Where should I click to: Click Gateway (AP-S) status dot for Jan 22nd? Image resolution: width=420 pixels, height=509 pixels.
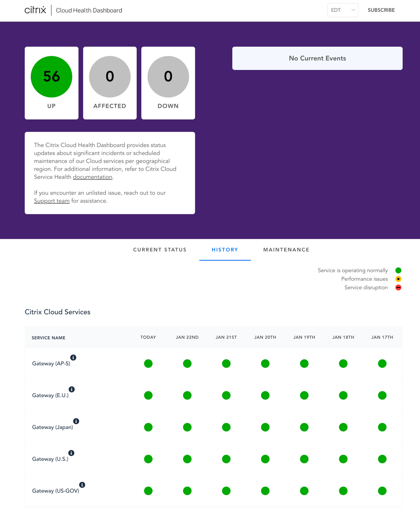[x=187, y=363]
